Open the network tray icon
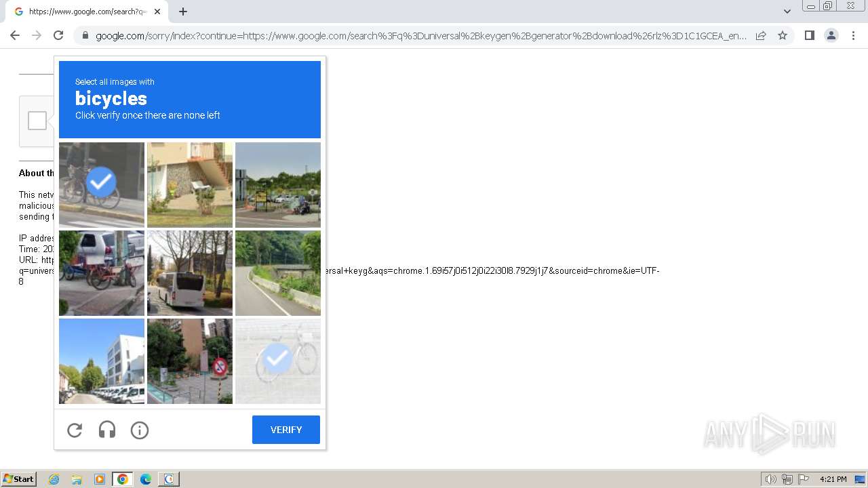This screenshot has width=868, height=488. (787, 479)
